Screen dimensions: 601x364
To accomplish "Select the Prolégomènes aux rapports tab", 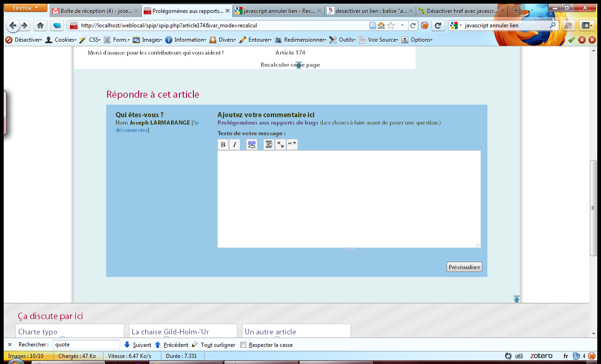I will click(186, 11).
